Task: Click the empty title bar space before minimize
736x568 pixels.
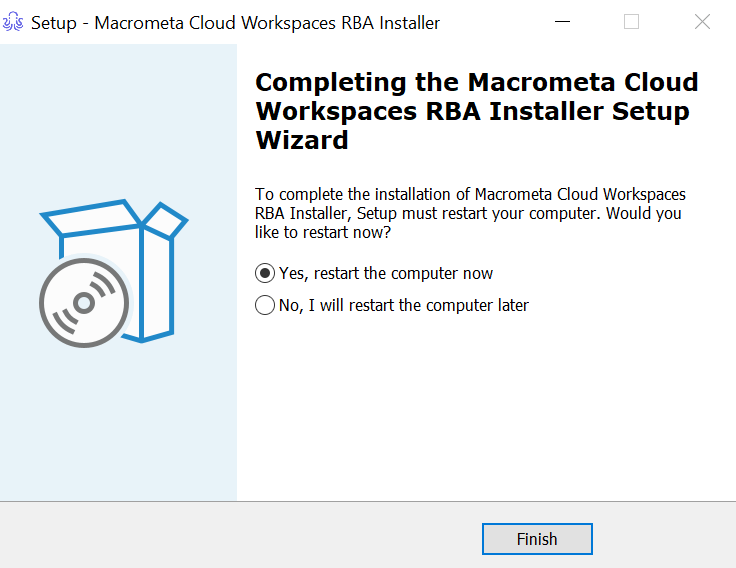Action: tap(490, 22)
